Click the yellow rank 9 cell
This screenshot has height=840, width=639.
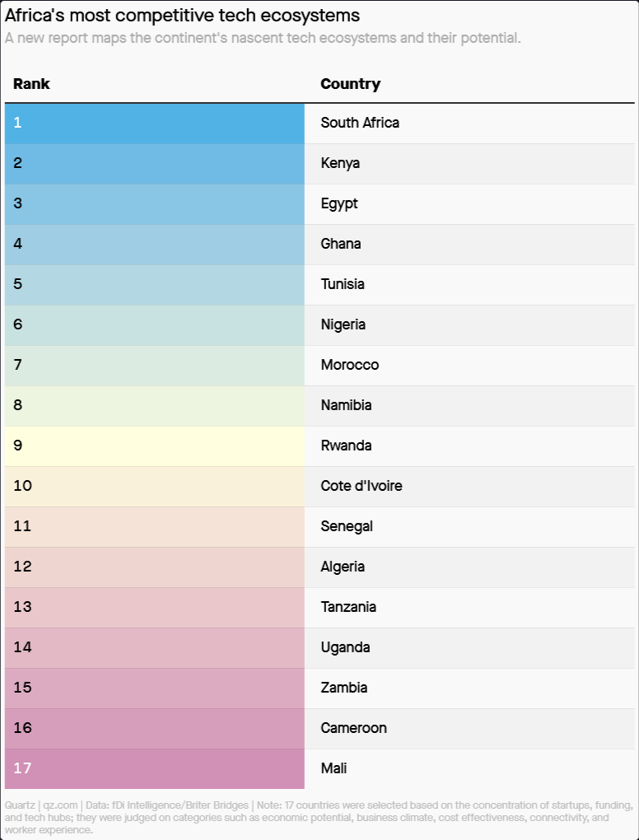(x=154, y=446)
